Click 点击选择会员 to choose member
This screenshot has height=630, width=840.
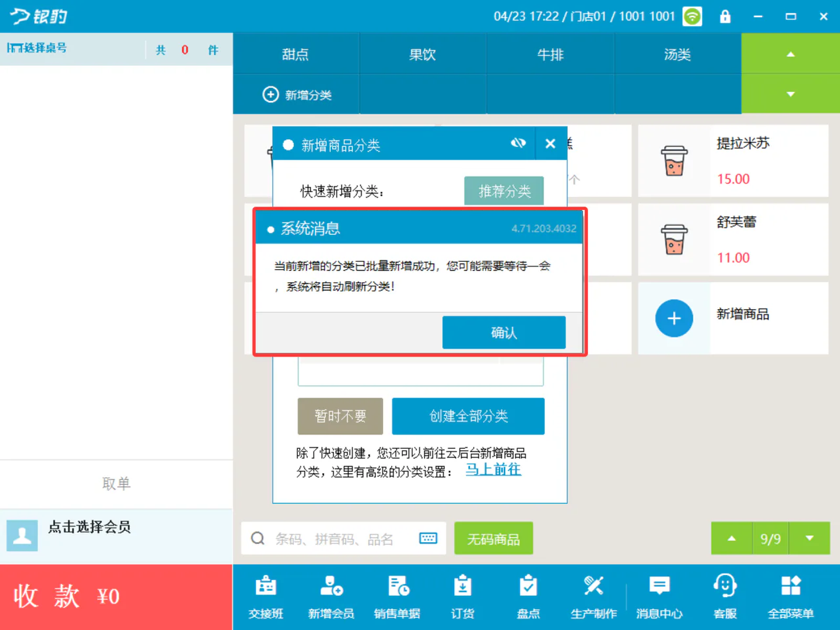point(89,527)
